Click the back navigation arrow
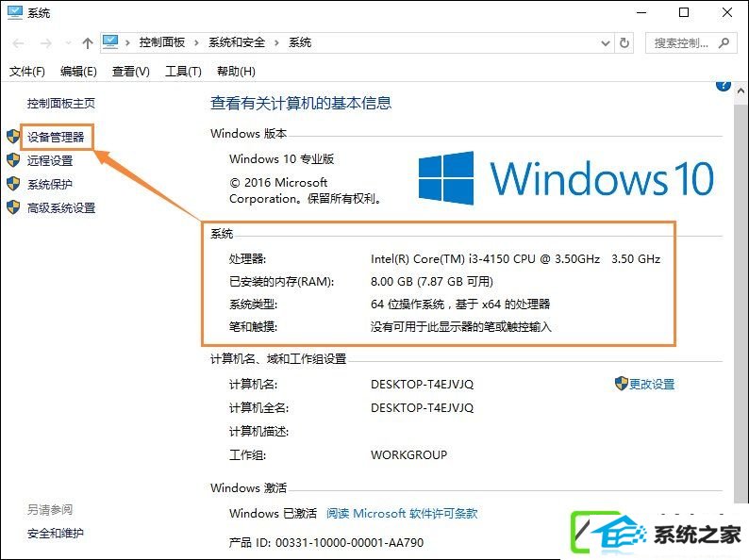The width and height of the screenshot is (749, 560). 18,44
